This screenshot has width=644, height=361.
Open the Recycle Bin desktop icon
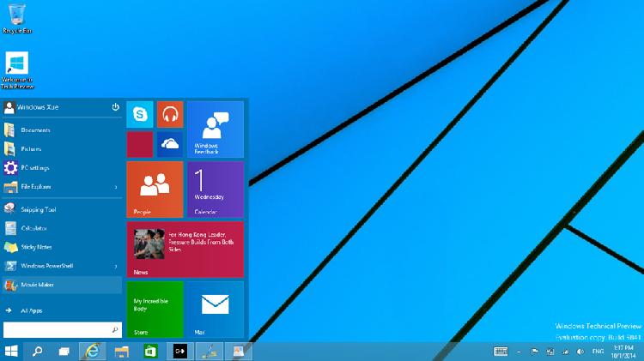[16, 17]
